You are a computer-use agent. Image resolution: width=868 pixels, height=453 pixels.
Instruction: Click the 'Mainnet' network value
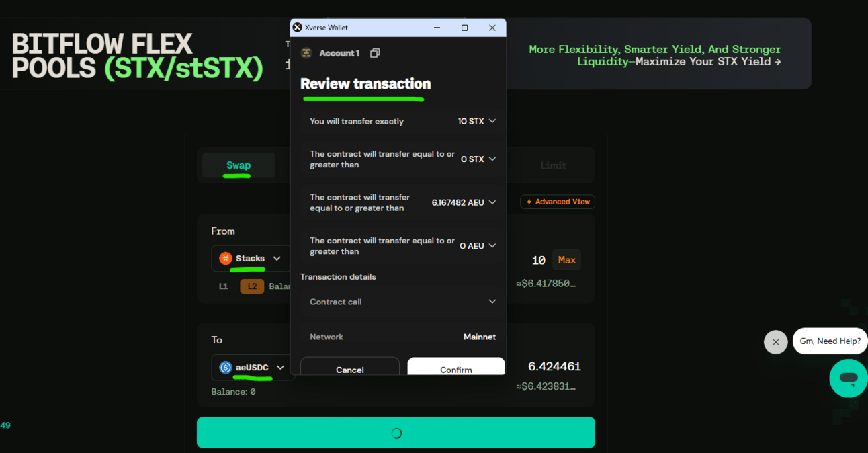pos(480,337)
